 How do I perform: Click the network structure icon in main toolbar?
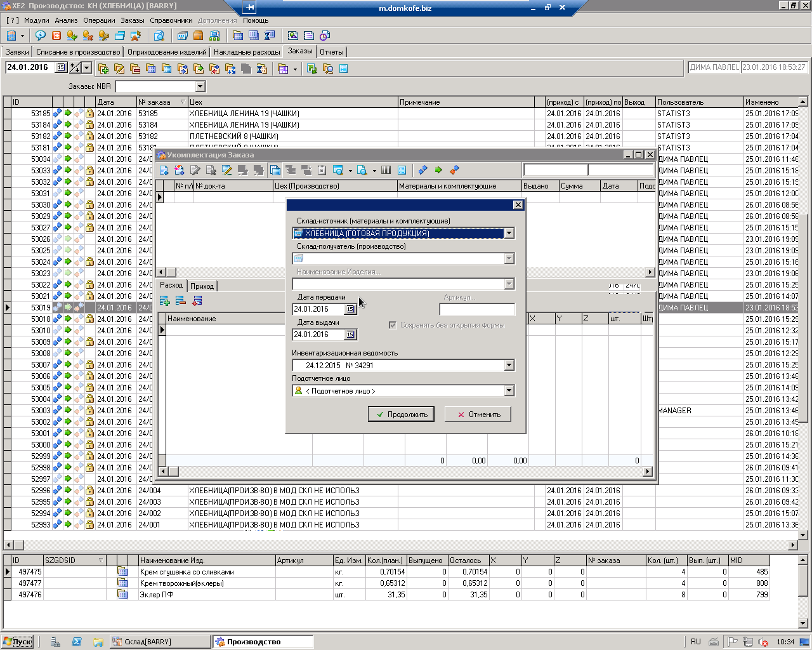214,36
